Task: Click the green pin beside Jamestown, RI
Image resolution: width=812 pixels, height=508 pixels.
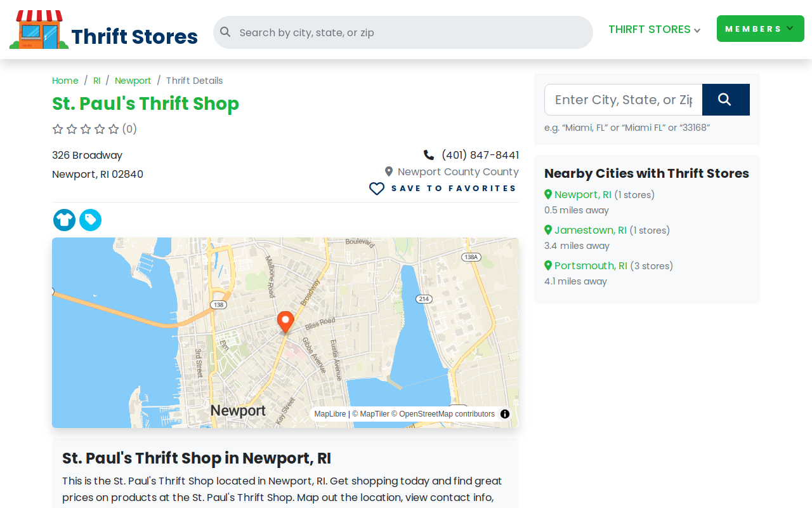Action: [x=548, y=230]
